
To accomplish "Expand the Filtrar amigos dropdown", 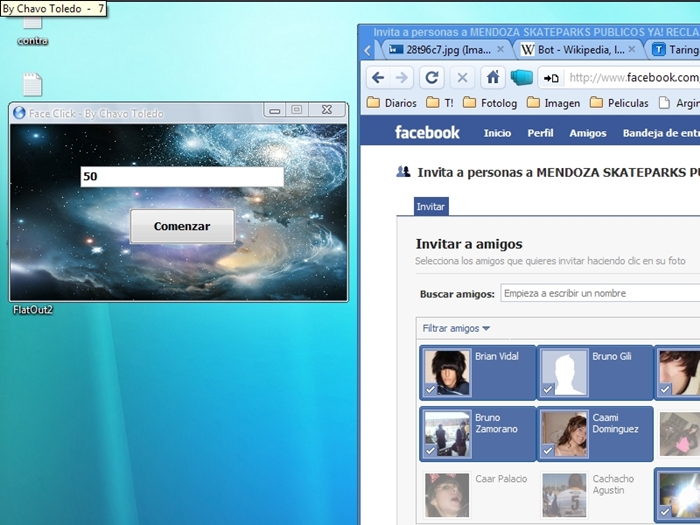I will (x=456, y=328).
